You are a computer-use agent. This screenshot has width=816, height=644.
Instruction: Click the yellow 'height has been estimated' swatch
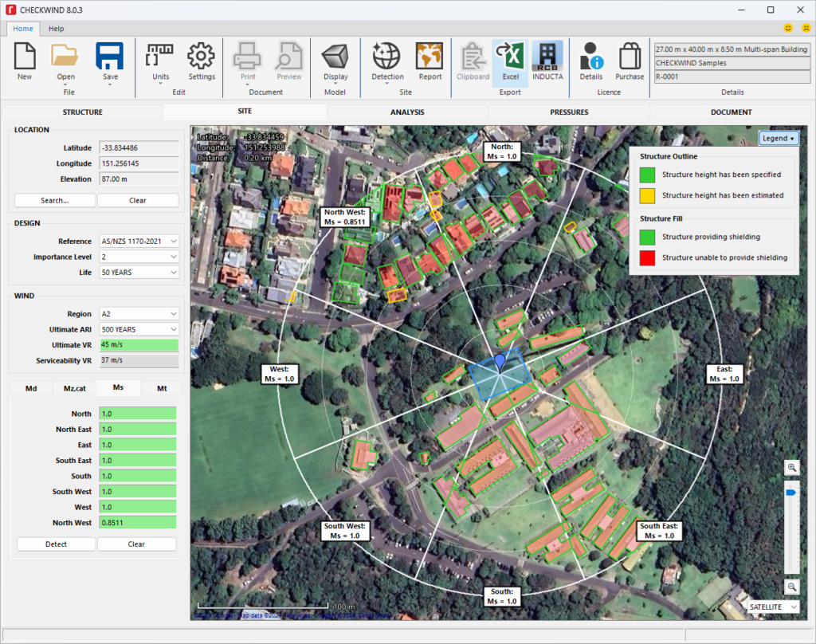coord(647,195)
